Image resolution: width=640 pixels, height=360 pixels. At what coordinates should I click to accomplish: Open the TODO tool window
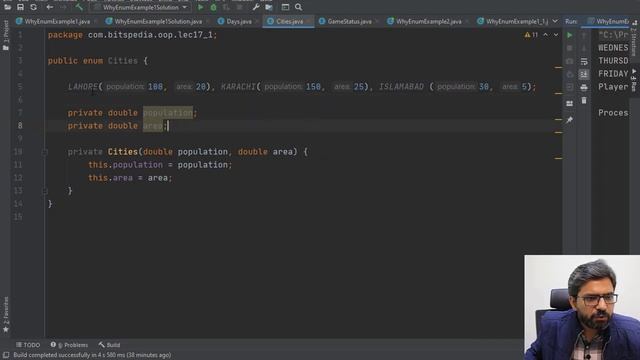(28, 345)
